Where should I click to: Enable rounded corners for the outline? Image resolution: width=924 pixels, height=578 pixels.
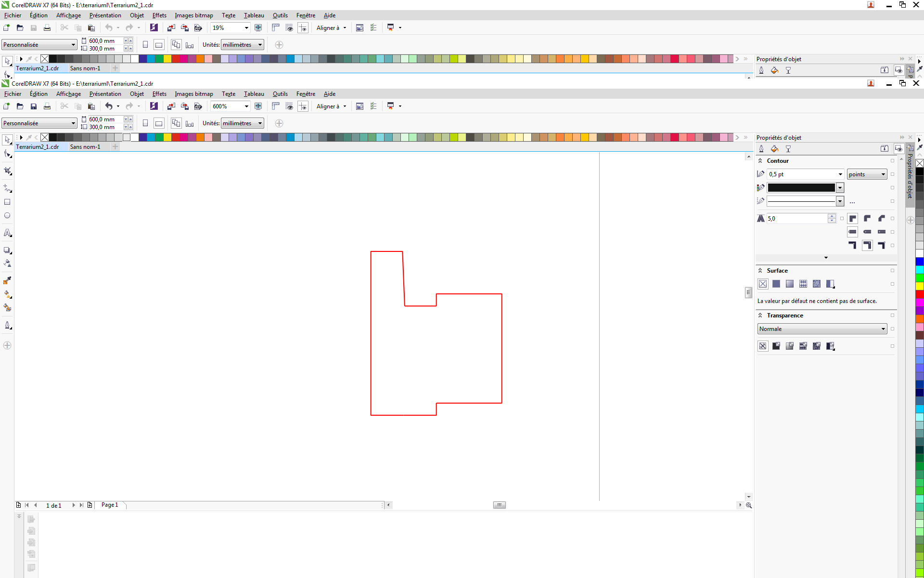coord(867,219)
